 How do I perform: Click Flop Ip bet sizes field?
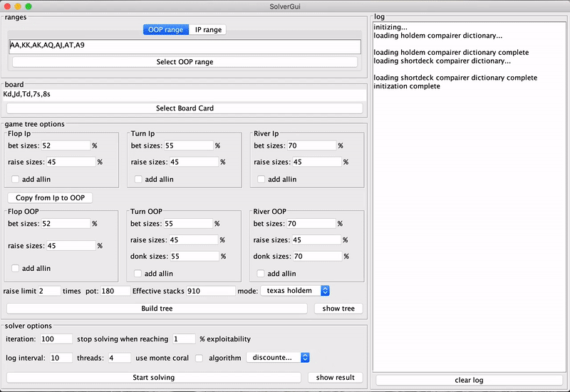point(66,145)
